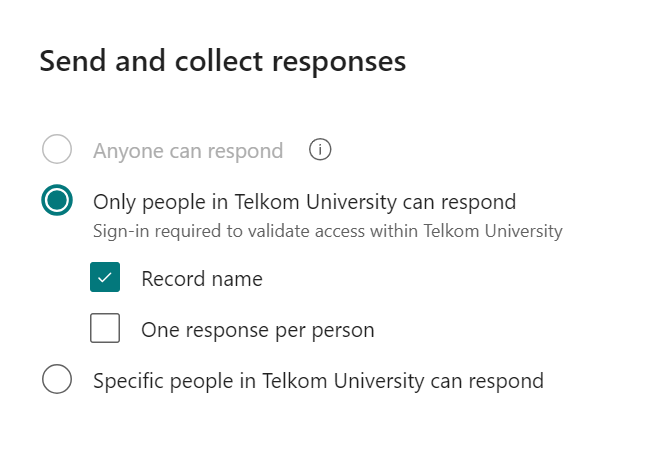This screenshot has width=649, height=466.
Task: Click the teal dot of the selected radio
Action: (x=57, y=201)
